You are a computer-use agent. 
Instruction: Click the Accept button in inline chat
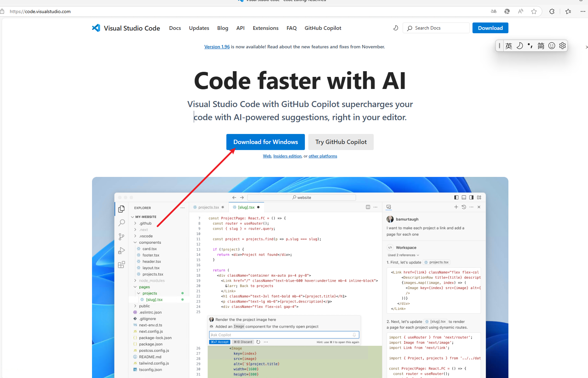(220, 342)
